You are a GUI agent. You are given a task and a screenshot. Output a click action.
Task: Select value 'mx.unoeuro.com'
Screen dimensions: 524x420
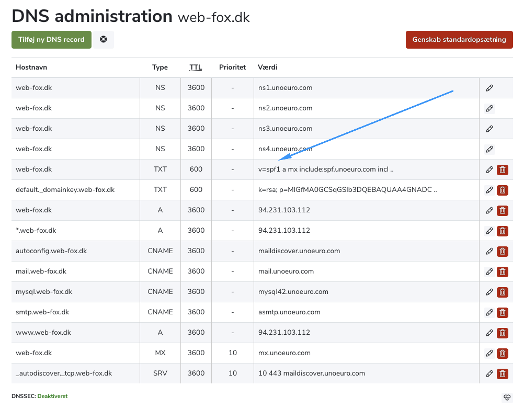pos(284,353)
